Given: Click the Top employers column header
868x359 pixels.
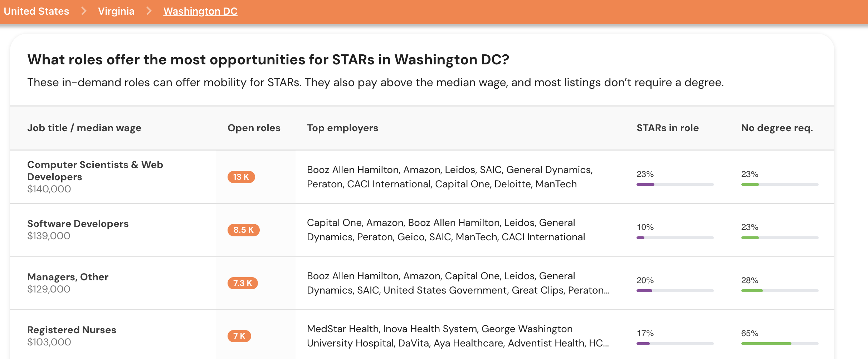Looking at the screenshot, I should coord(342,128).
